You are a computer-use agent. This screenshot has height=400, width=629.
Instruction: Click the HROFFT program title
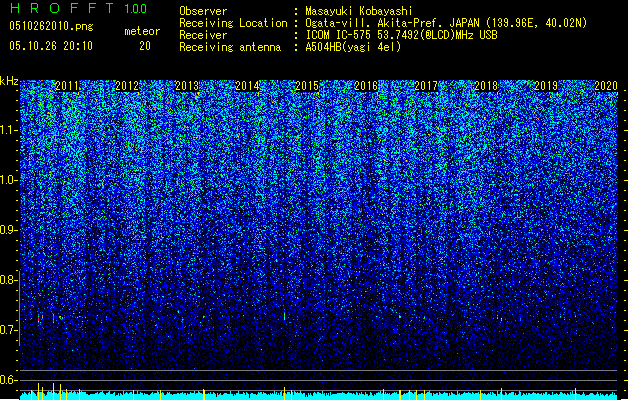[x=62, y=8]
